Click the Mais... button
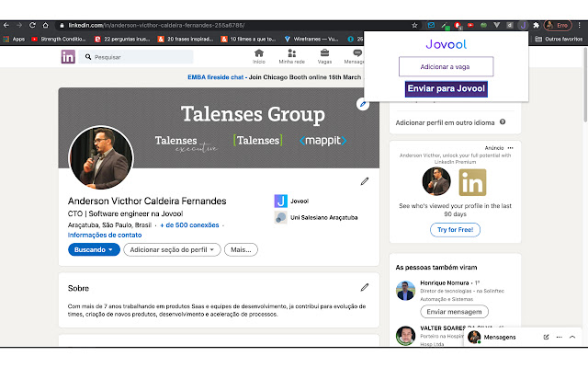Screen dimensions: 588x368 point(241,249)
